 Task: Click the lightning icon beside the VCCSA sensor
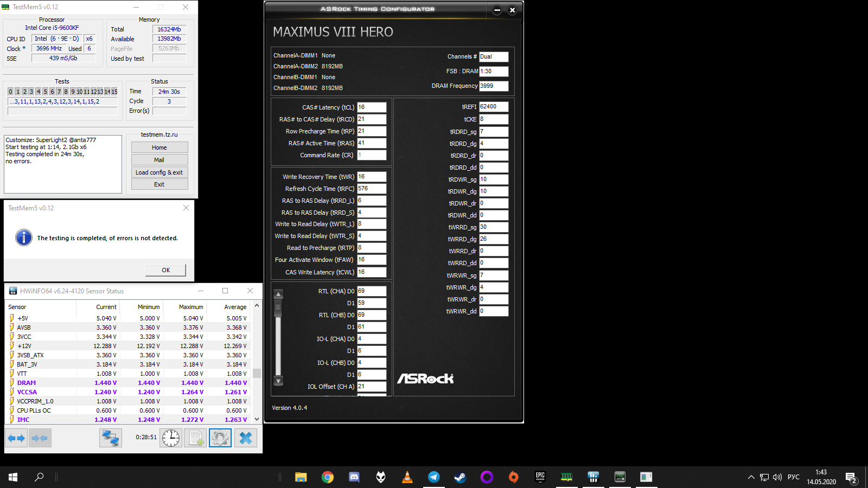(x=12, y=392)
